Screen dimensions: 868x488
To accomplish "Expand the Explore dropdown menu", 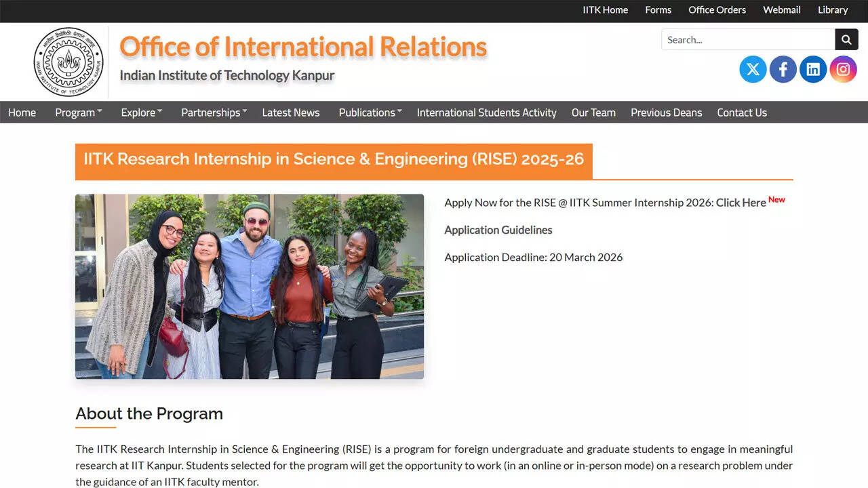I will tap(142, 113).
